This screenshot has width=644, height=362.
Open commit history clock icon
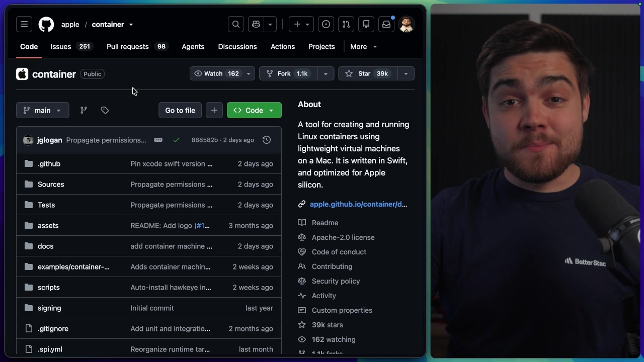pos(267,140)
